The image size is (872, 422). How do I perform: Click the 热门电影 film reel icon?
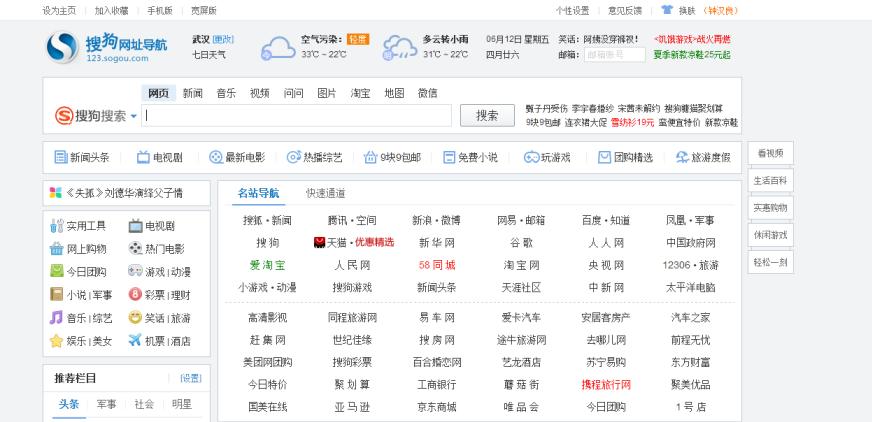[x=135, y=249]
